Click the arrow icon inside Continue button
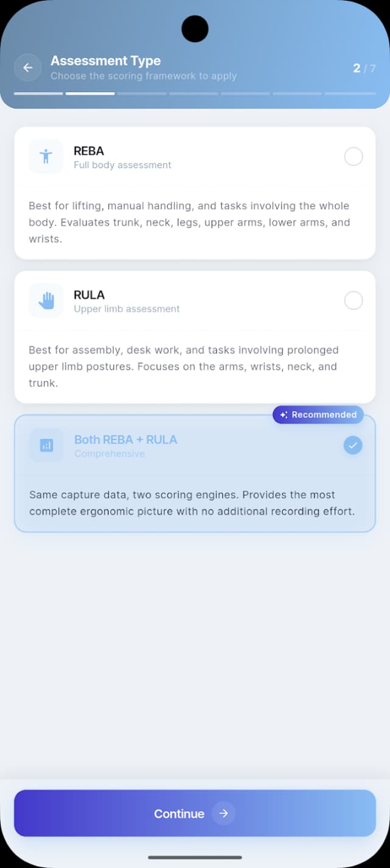The image size is (390, 868). [224, 813]
